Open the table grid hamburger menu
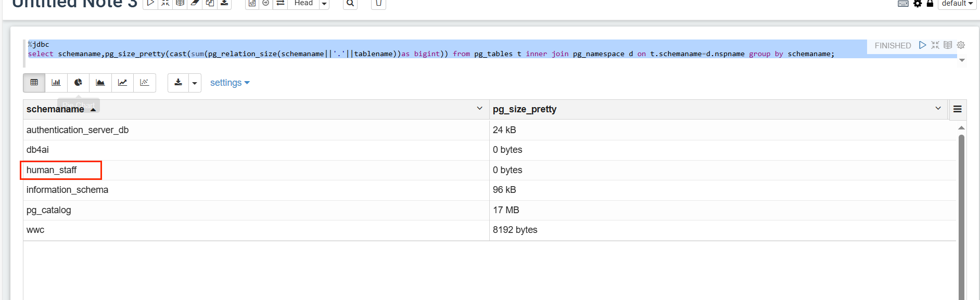Image resolution: width=980 pixels, height=300 pixels. point(957,109)
